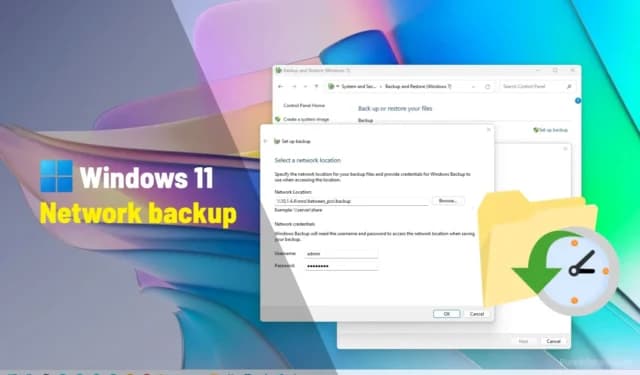The image size is (640, 375).
Task: Cancel the network location dialog
Action: coord(477,314)
